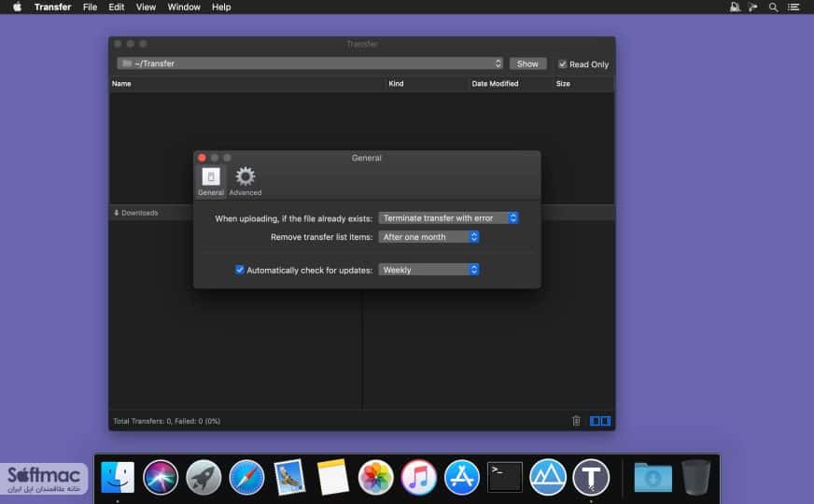This screenshot has width=814, height=504.
Task: Click the leftmost status icon in the menu bar
Action: click(735, 7)
